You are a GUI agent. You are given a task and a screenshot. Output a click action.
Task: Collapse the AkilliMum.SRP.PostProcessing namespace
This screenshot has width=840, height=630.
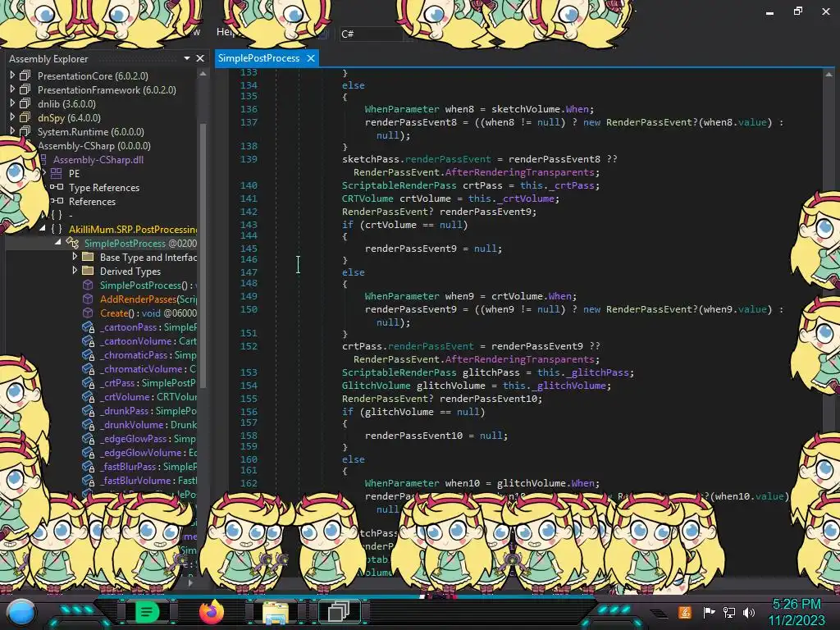pyautogui.click(x=43, y=229)
